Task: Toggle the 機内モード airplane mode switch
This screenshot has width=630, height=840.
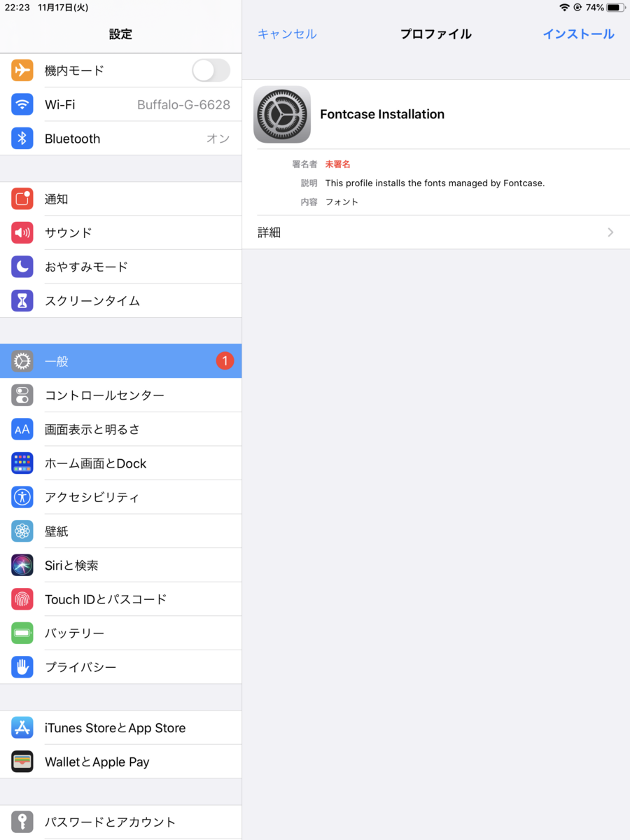Action: pos(211,70)
